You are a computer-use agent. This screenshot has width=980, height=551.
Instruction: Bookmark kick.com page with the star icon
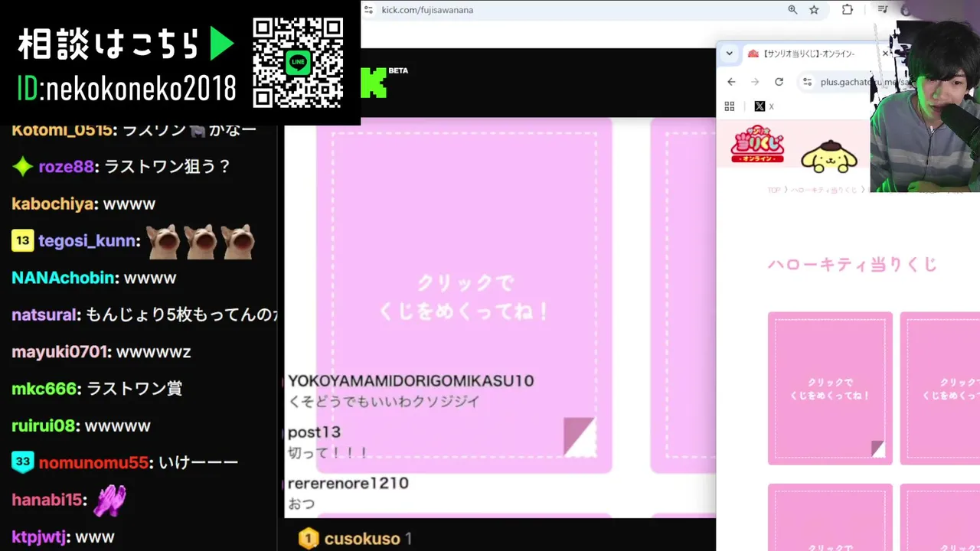point(814,10)
